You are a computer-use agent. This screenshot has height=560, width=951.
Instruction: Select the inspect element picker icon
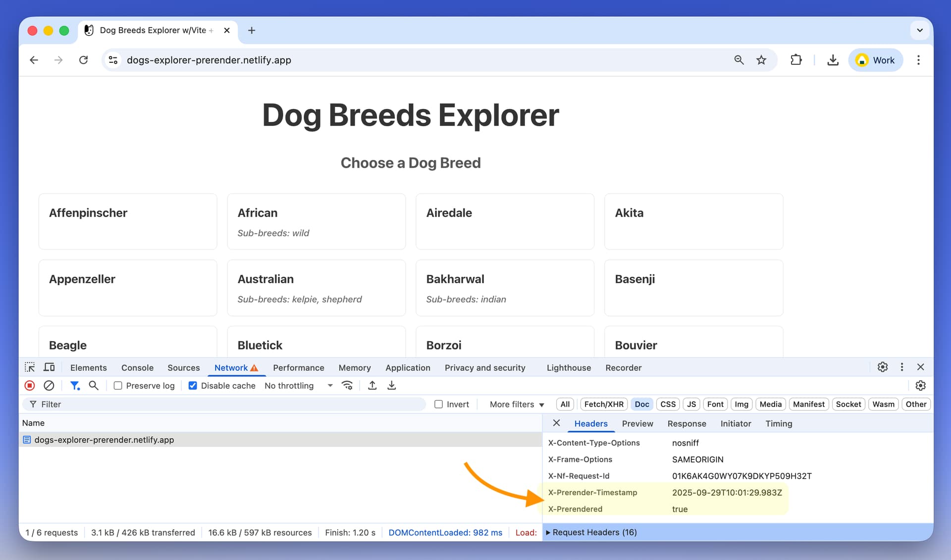pyautogui.click(x=30, y=367)
